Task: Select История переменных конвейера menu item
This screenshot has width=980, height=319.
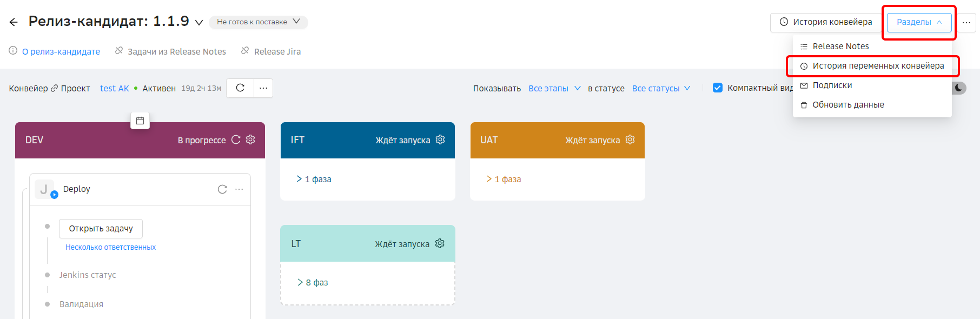Action: point(878,66)
